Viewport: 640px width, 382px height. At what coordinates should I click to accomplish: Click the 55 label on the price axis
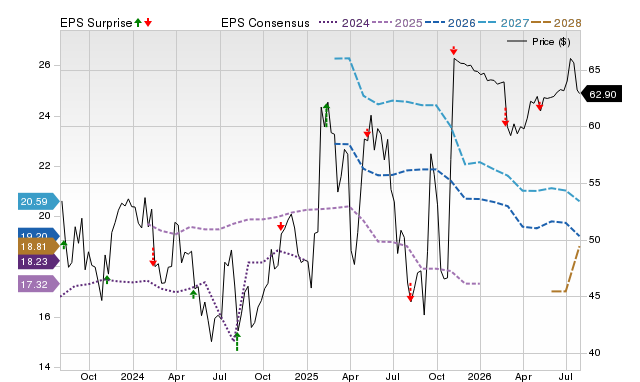[594, 183]
